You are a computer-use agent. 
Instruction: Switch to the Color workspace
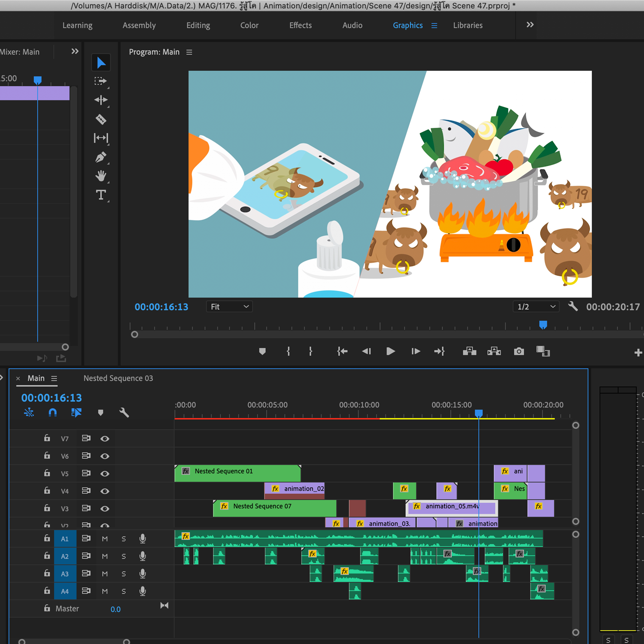tap(249, 25)
